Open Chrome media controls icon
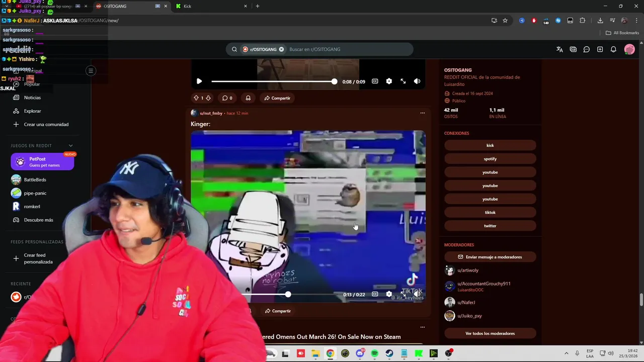The width and height of the screenshot is (644, 362). (x=612, y=21)
